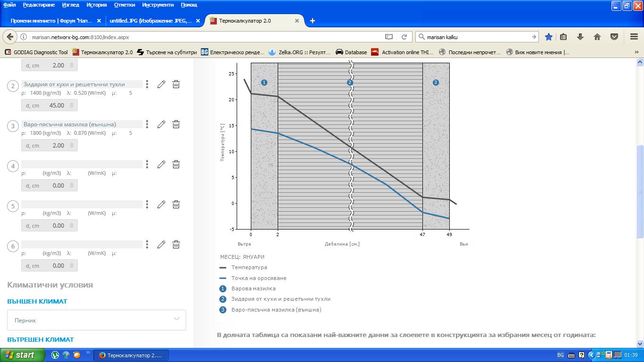
Task: Open Firefox downloads arrow icon
Action: [x=580, y=37]
